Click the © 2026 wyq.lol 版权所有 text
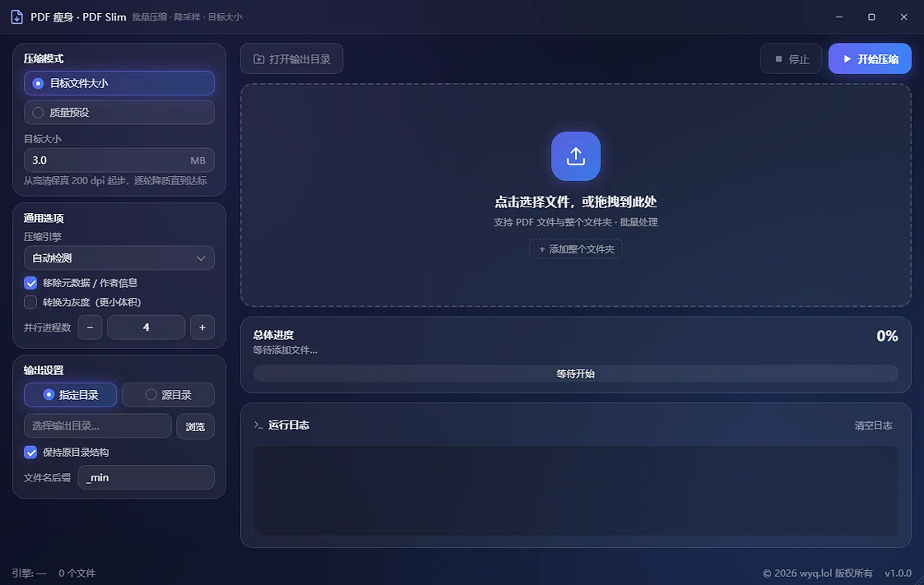 (x=817, y=573)
